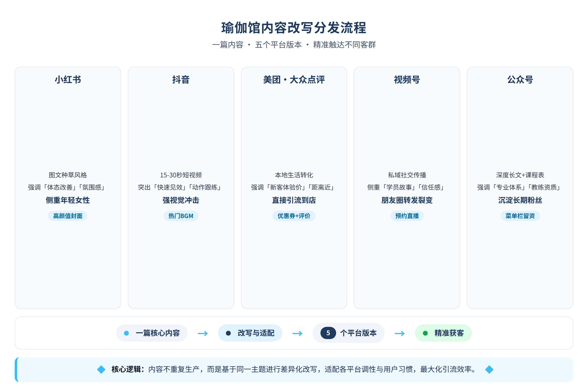Screen dimensions: 588x392
Task: Click the text 图文种草风格
Action: pos(68,175)
